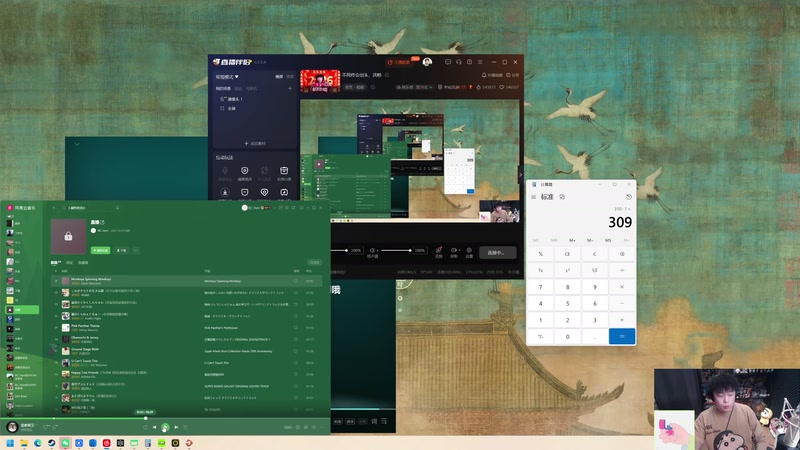Open the Steam icon in the taskbar
The height and width of the screenshot is (450, 800).
pyautogui.click(x=52, y=443)
